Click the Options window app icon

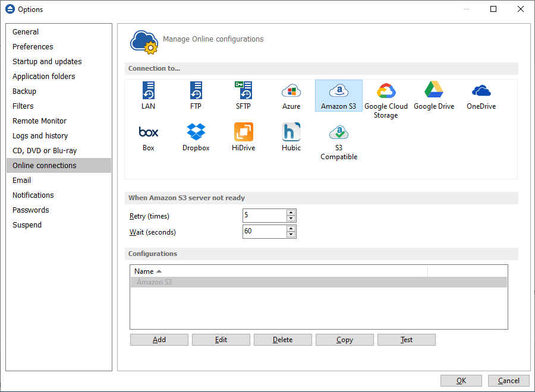point(10,9)
